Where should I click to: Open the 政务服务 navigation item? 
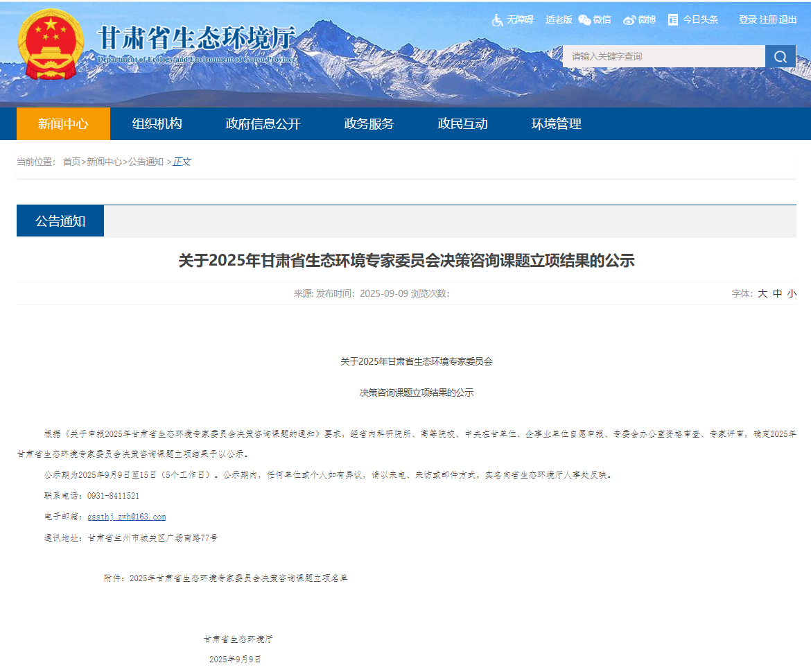[x=369, y=124]
